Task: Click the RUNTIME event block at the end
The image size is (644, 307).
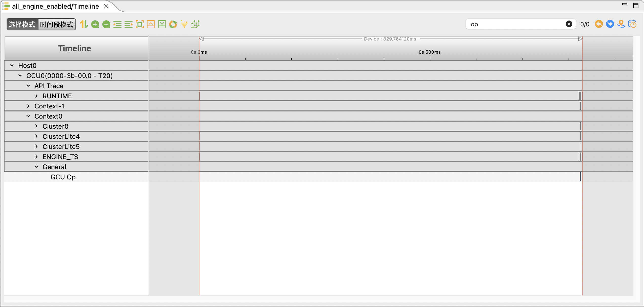Action: click(580, 96)
